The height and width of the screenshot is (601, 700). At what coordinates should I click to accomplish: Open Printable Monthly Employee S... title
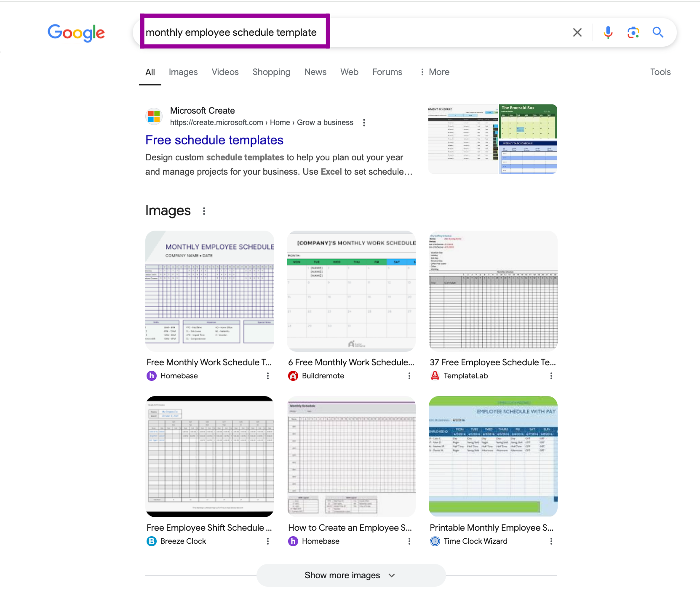pos(492,528)
